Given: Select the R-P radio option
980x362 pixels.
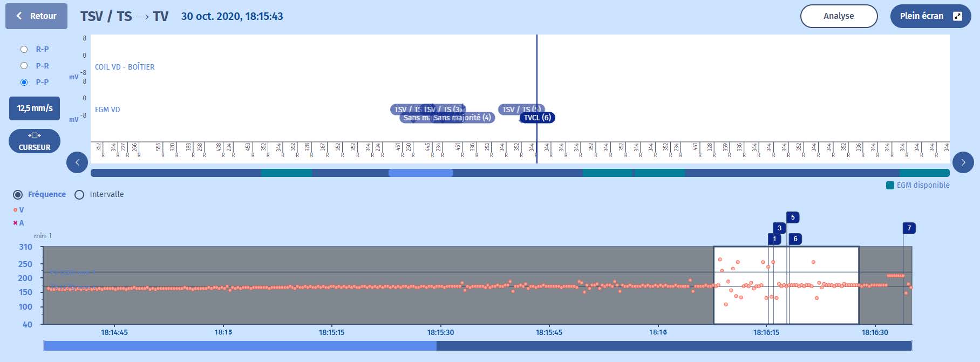Looking at the screenshot, I should click(24, 49).
